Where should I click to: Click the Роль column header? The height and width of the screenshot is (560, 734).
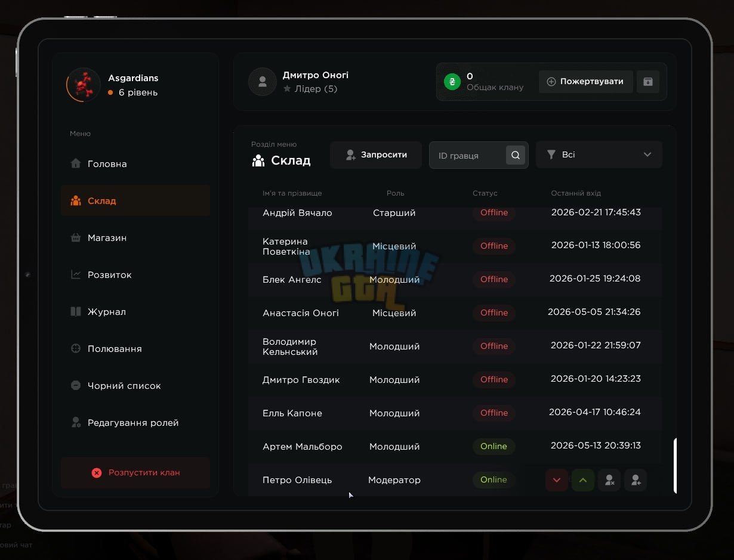(x=395, y=193)
